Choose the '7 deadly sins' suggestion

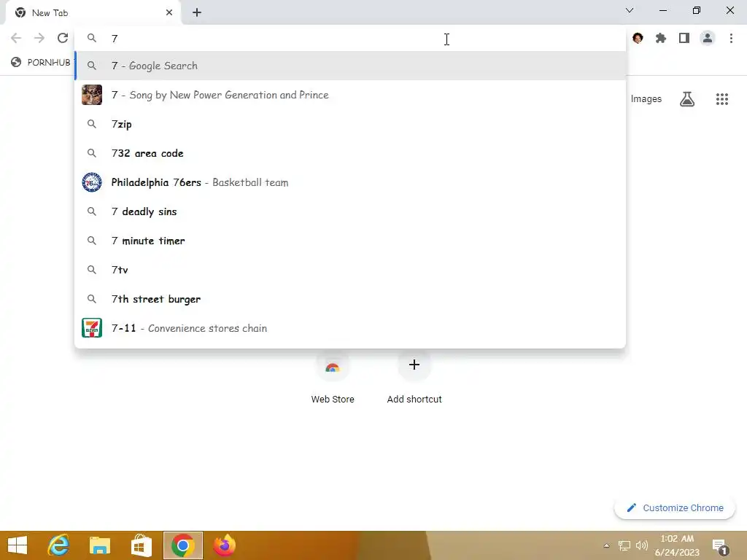[350, 211]
